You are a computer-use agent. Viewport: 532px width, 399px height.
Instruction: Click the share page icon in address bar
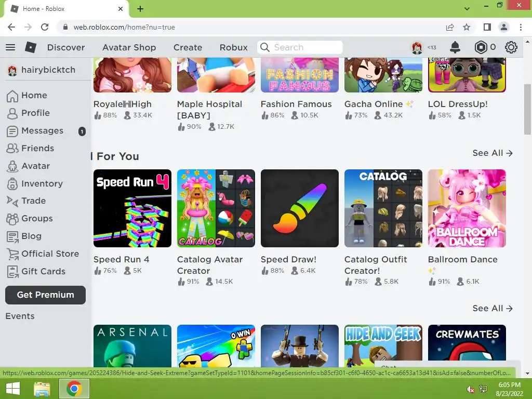450,27
